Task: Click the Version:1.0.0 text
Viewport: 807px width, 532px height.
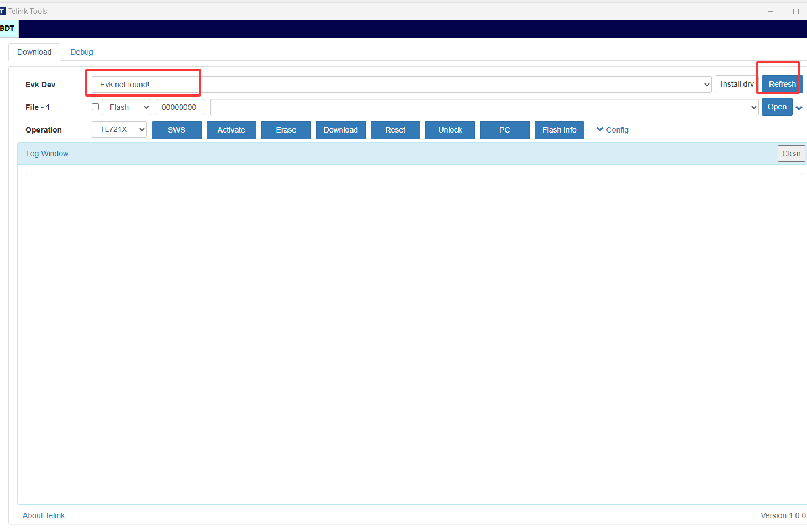Action: 783,515
